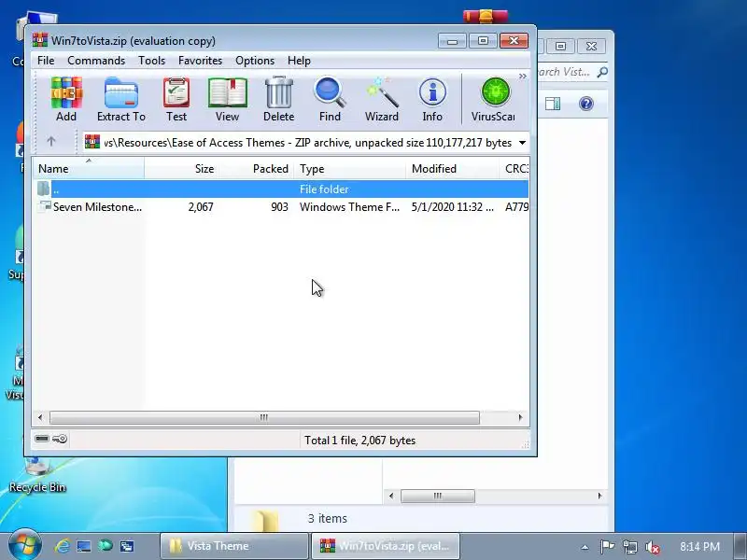
Task: Click the green media player taskbar icon
Action: 106,546
